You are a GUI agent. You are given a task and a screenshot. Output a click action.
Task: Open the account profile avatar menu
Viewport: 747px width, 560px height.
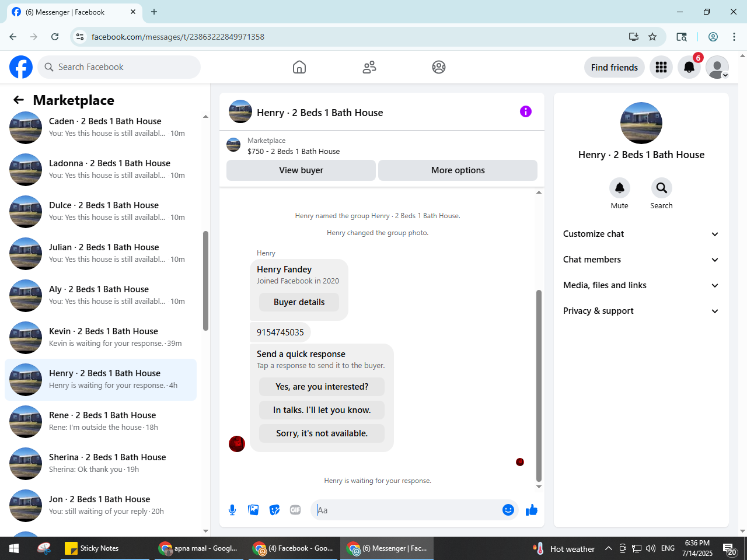pos(717,67)
